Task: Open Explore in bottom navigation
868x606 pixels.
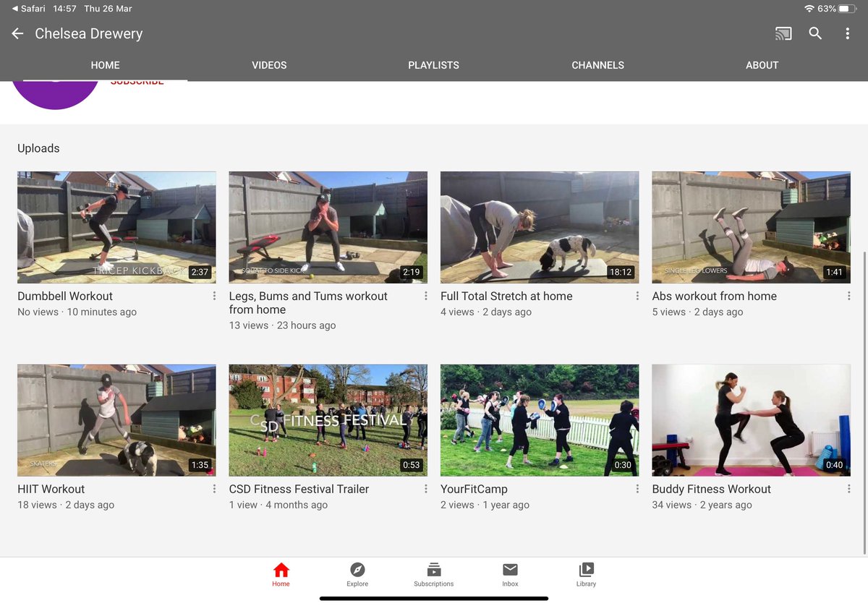Action: [357, 575]
